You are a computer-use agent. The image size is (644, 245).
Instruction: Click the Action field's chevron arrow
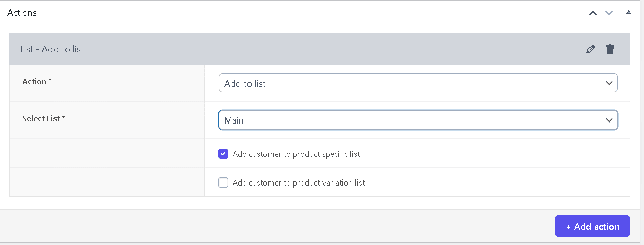[609, 84]
